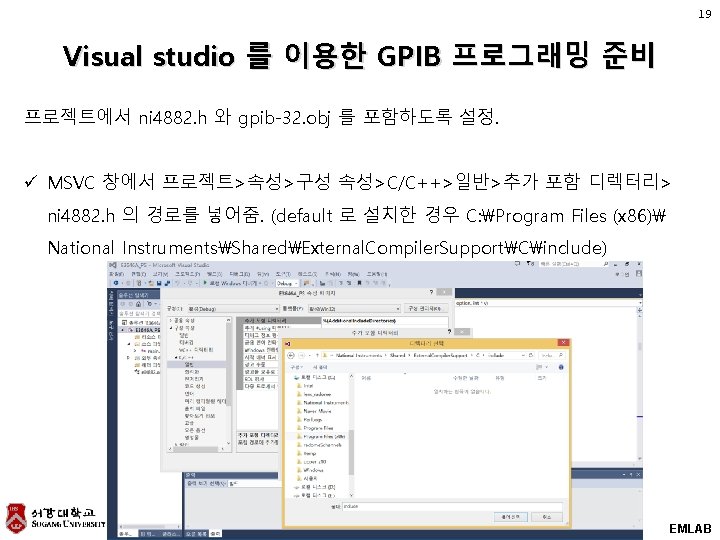Viewport: 720px width, 540px height.
Task: Click the blue help icon in folder dialog
Action: coord(561,367)
